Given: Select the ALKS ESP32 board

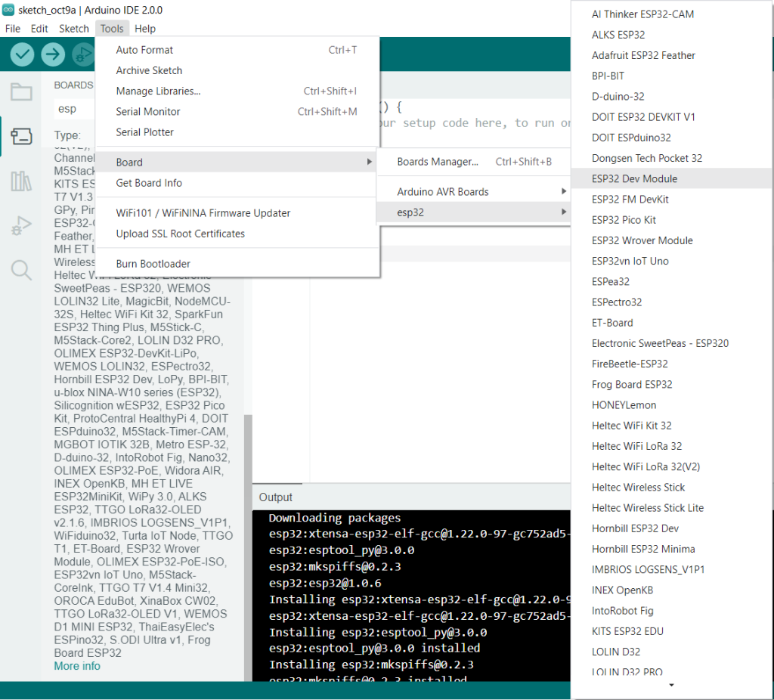Looking at the screenshot, I should click(671, 35).
